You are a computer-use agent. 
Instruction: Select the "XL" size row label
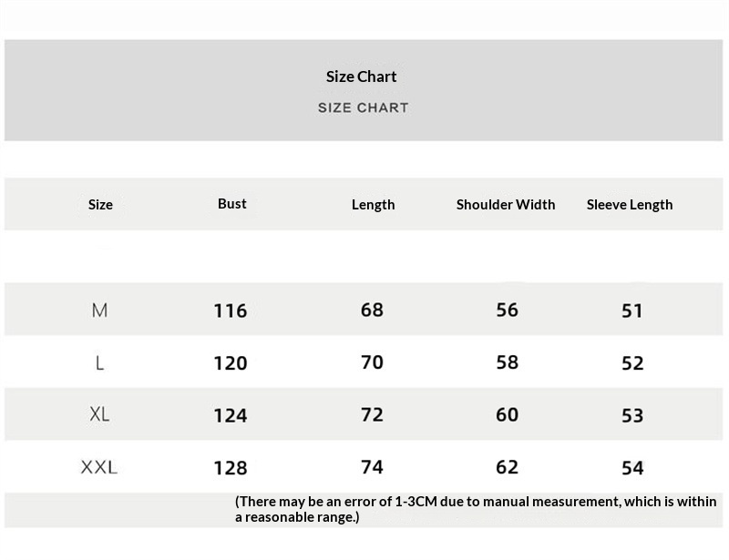(99, 414)
